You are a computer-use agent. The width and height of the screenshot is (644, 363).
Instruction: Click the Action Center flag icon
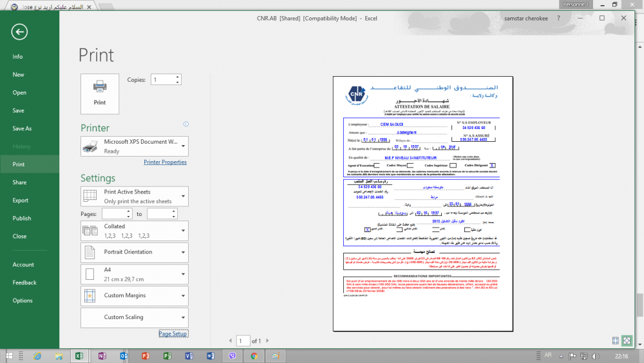tap(572, 357)
